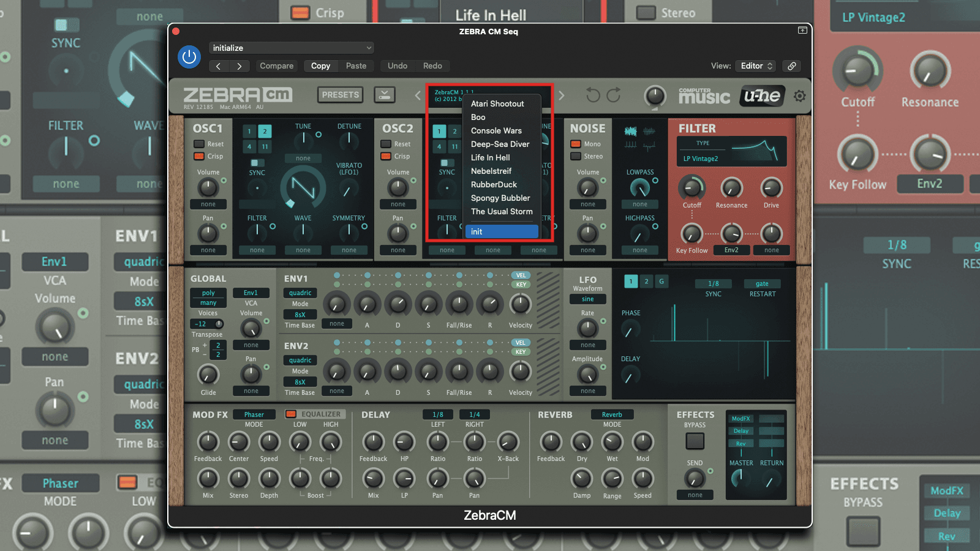The width and height of the screenshot is (980, 551).
Task: Click the save preset icon next to PRESETS
Action: [385, 95]
